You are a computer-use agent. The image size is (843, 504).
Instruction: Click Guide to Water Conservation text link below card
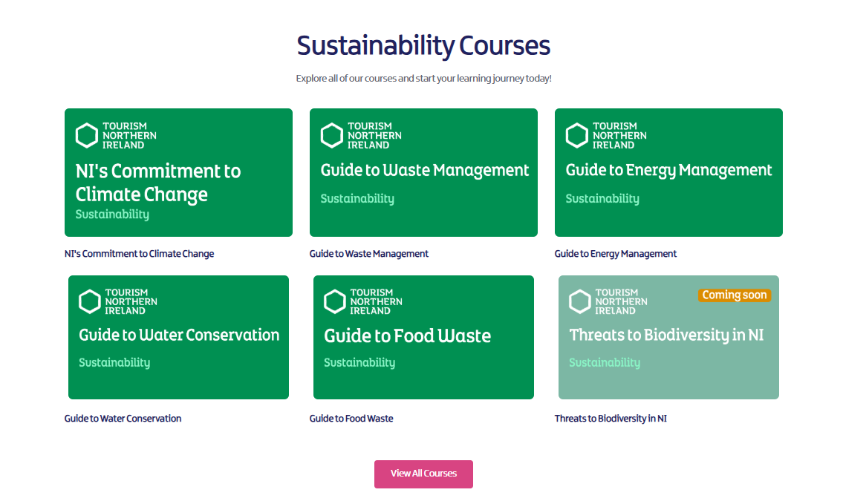coord(123,419)
